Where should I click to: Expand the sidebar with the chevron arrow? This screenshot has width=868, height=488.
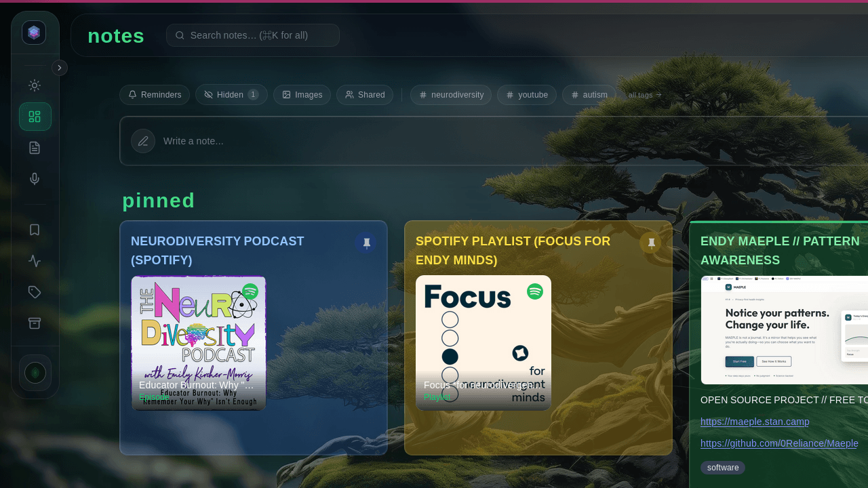[60, 68]
